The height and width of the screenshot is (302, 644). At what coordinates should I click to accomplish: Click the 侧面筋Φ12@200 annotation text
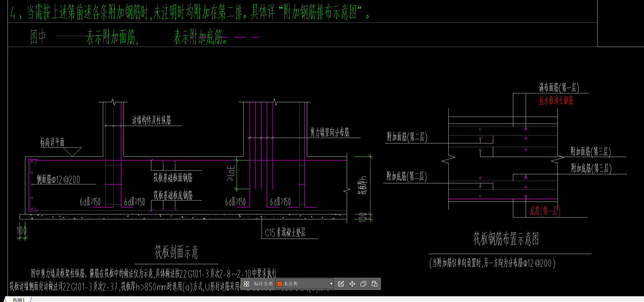tap(58, 180)
